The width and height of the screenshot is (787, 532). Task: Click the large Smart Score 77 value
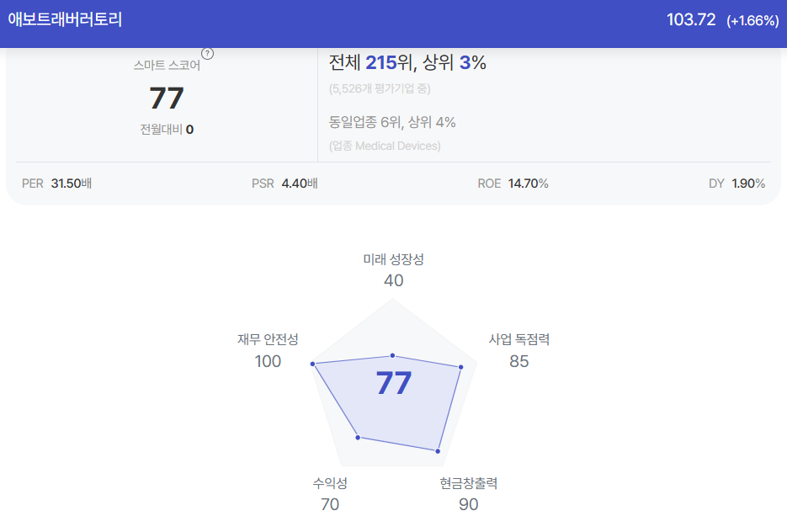[x=167, y=98]
